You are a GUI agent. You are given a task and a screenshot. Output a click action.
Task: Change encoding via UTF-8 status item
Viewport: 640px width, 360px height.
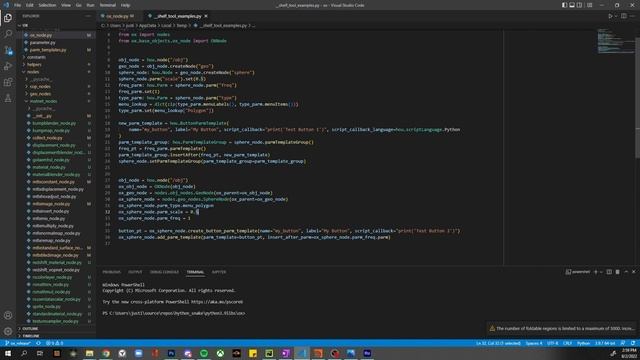552,343
